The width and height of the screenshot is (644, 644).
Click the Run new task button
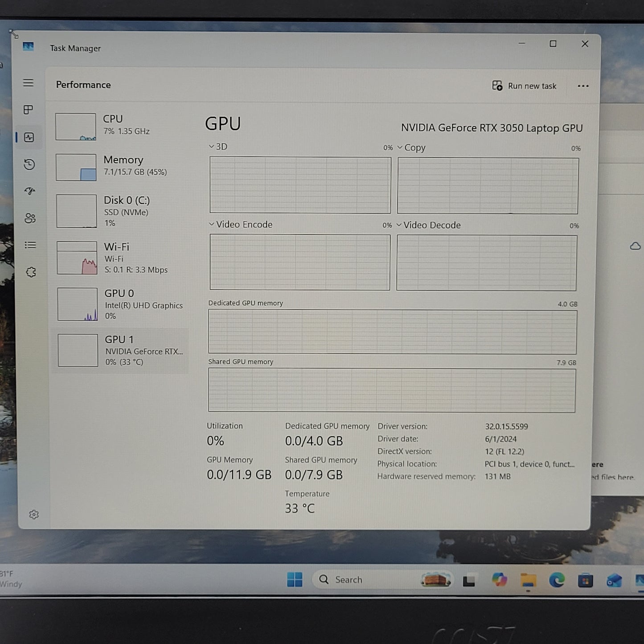524,86
